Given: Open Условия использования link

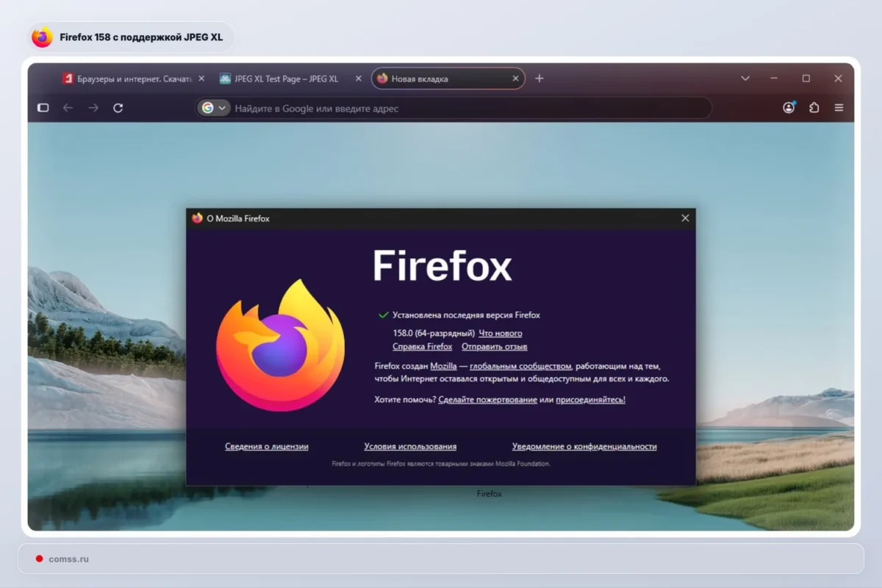Looking at the screenshot, I should point(410,446).
